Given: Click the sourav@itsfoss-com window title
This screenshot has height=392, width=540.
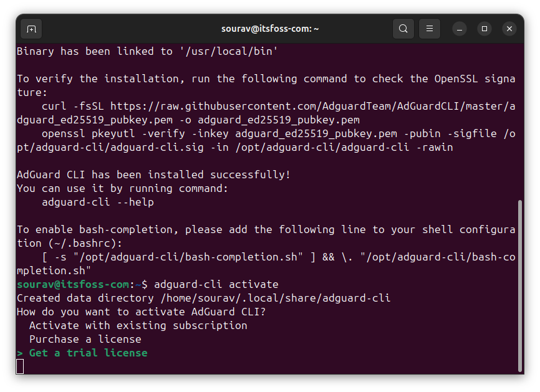Looking at the screenshot, I should (270, 28).
